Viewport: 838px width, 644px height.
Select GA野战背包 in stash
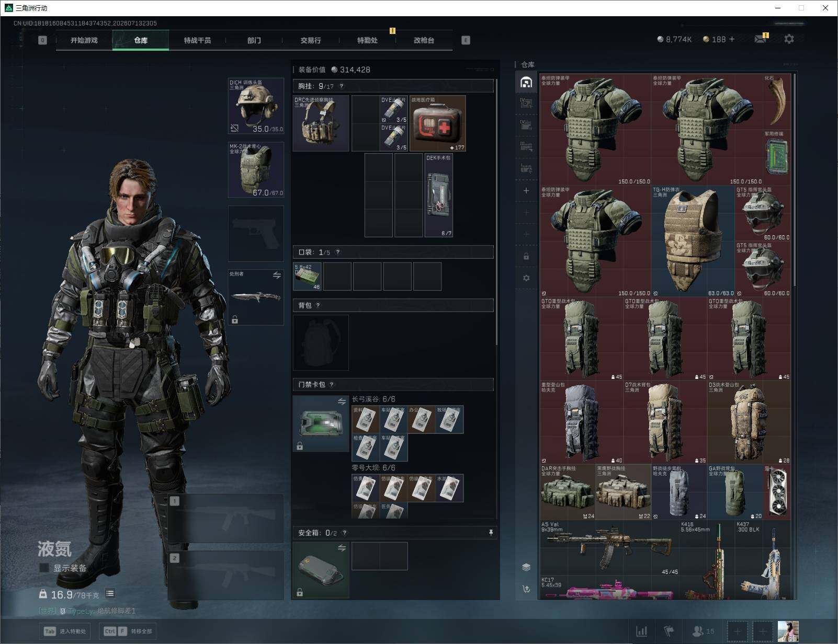tap(735, 492)
